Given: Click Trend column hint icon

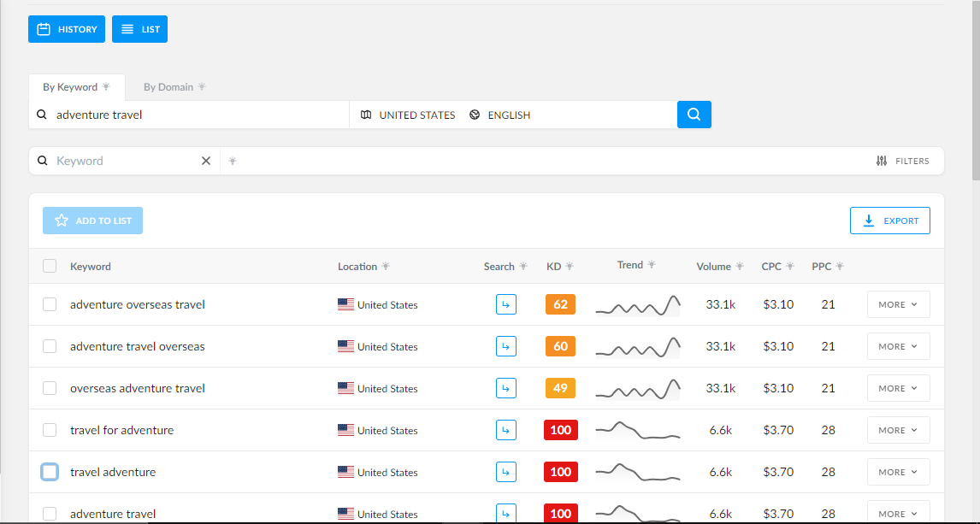Looking at the screenshot, I should coord(652,265).
